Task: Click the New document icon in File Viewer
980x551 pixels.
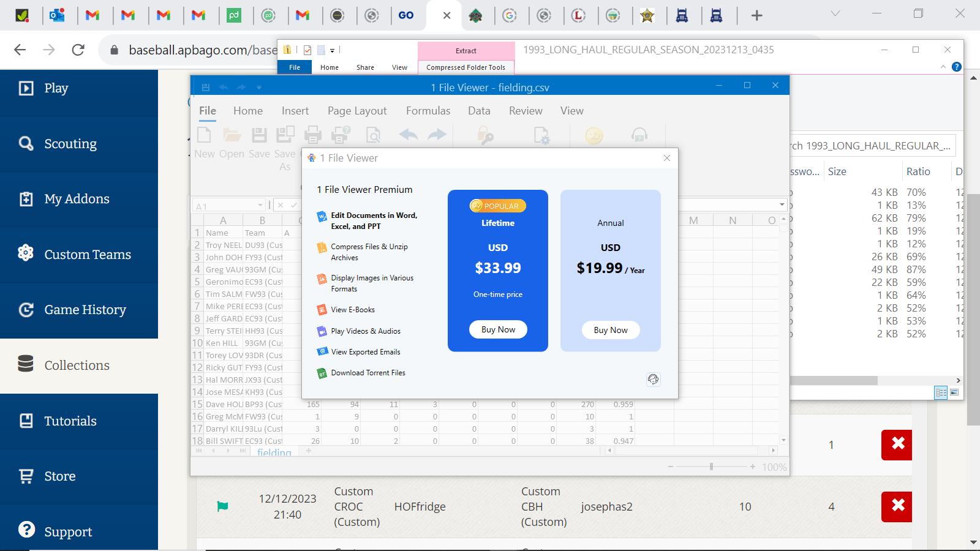Action: pos(204,135)
